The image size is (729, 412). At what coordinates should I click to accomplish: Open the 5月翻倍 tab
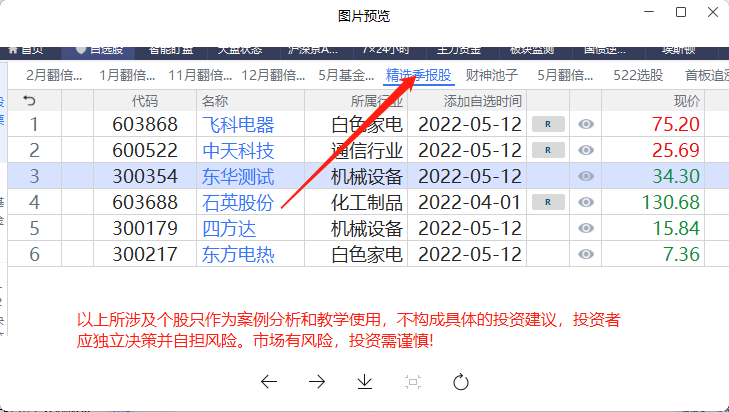(x=565, y=75)
